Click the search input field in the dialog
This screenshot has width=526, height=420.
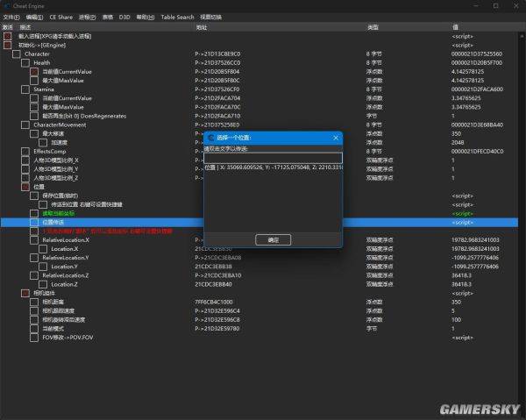click(x=273, y=158)
